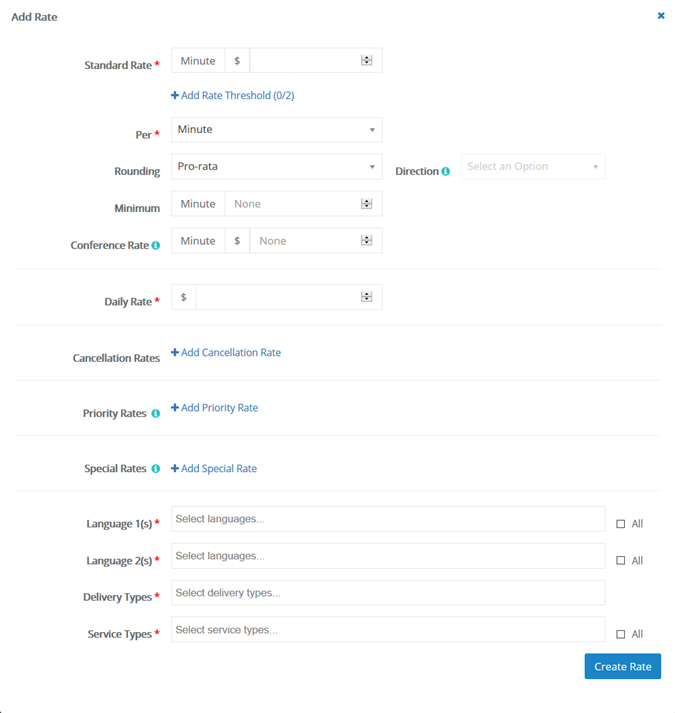Open the Direction select dropdown
Screen dimensions: 675x713
(533, 167)
